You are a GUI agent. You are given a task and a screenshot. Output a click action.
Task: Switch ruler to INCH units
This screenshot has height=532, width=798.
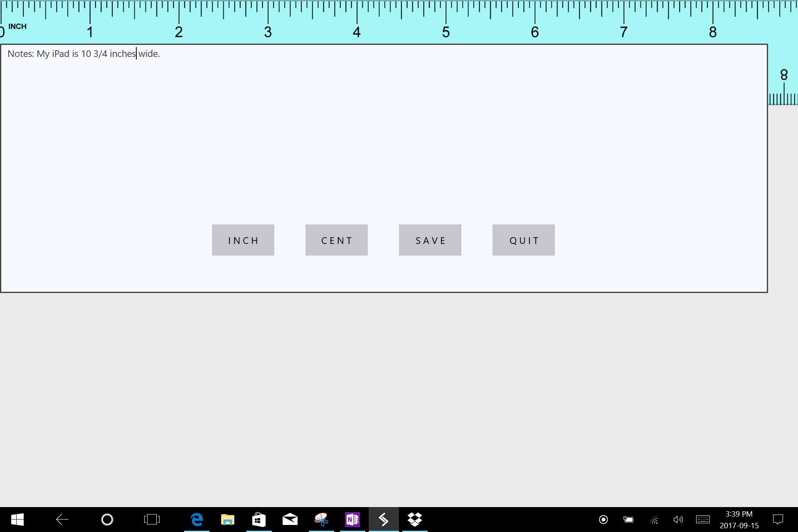pos(243,240)
